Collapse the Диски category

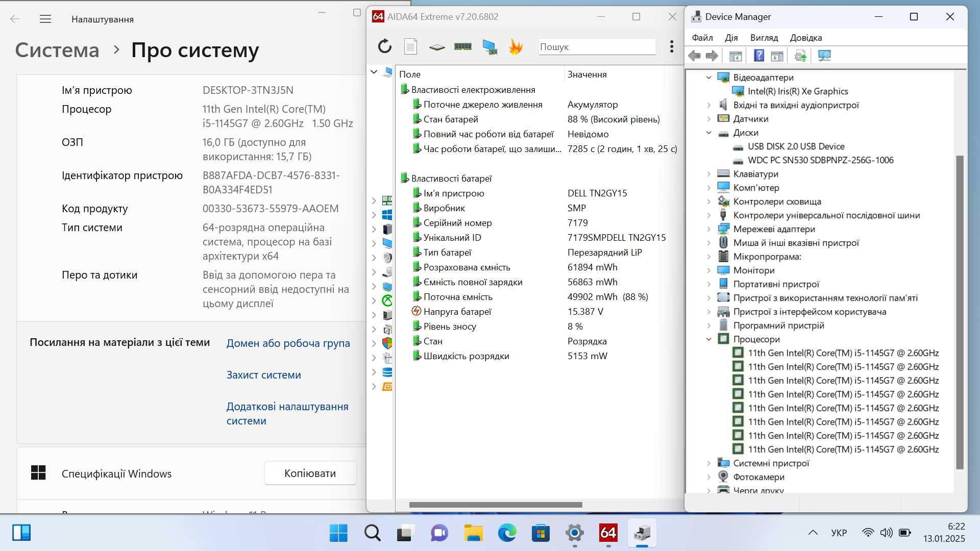tap(708, 133)
